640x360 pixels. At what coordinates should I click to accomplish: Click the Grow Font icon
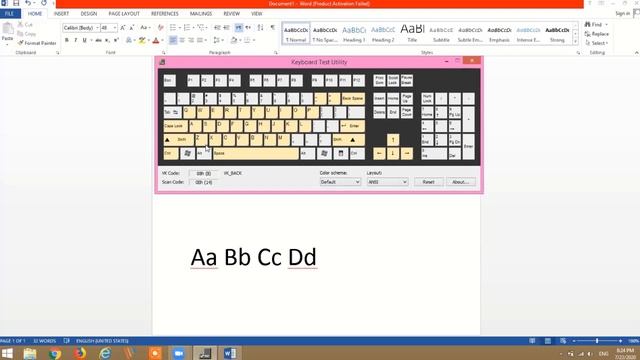(x=123, y=28)
